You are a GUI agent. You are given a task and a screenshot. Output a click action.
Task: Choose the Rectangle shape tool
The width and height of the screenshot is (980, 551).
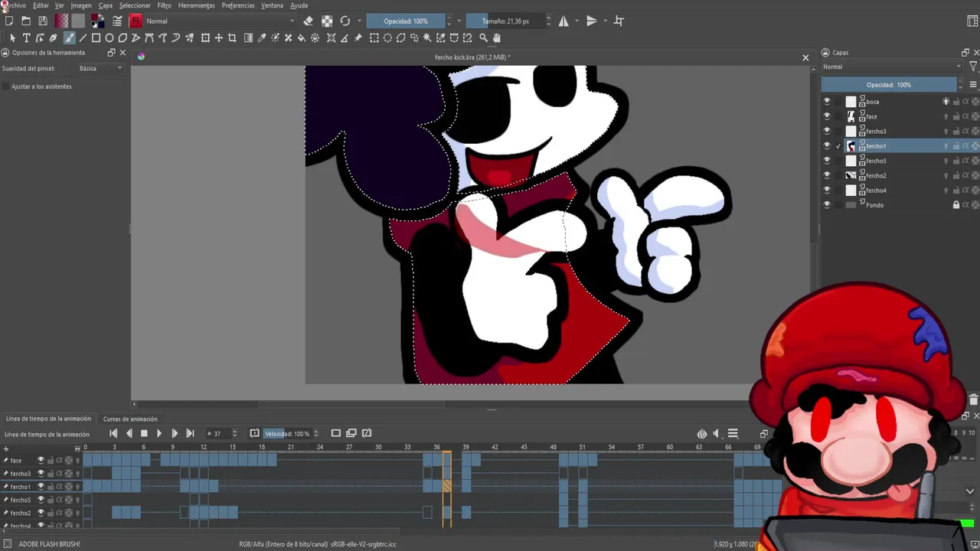96,37
